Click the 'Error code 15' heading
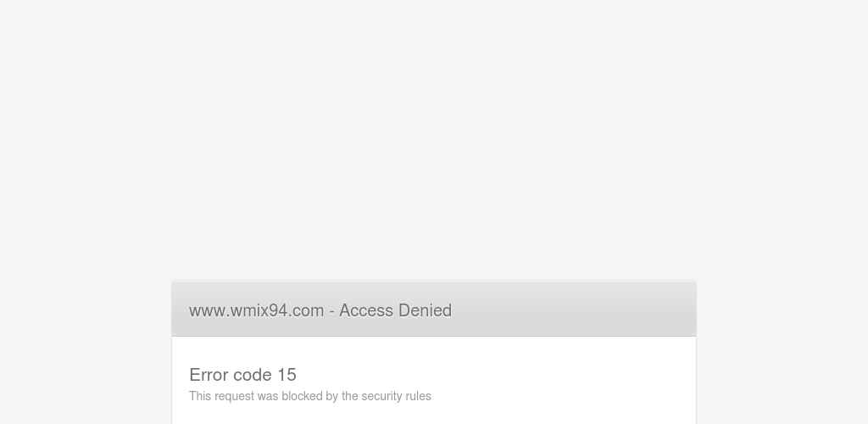The image size is (868, 424). pyautogui.click(x=243, y=375)
